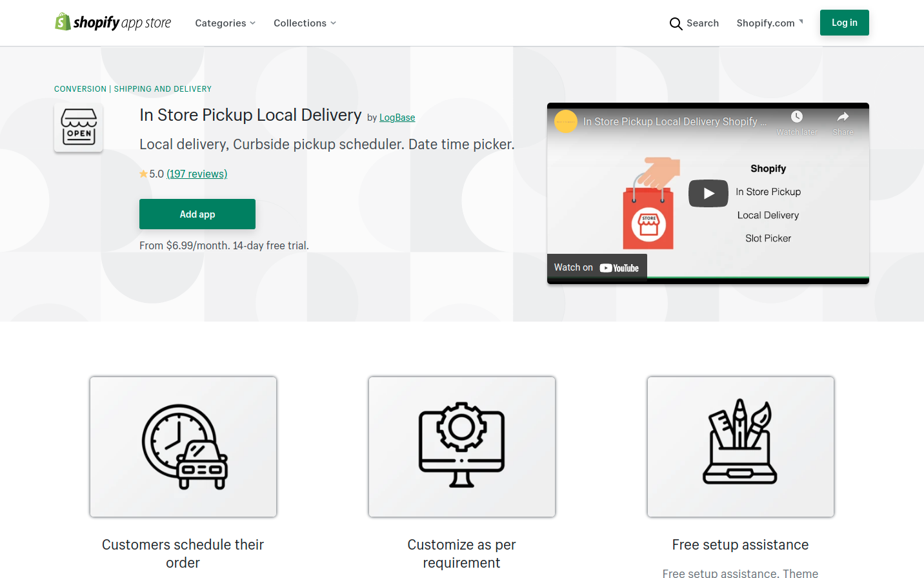Click the Search label in the header
The image size is (924, 578).
[703, 23]
